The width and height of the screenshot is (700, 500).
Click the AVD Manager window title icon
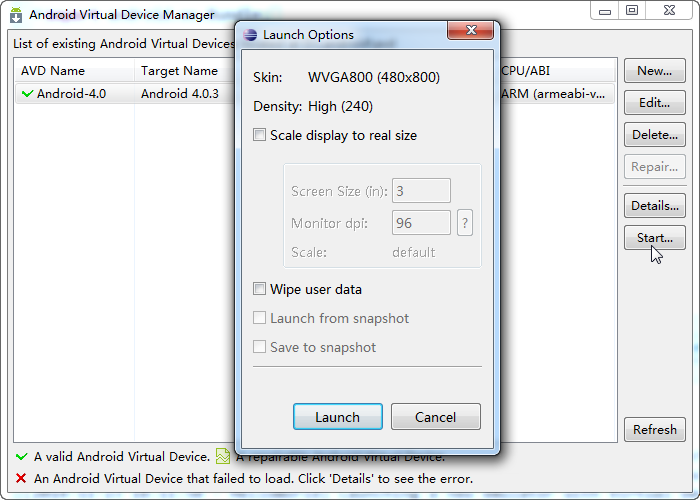pos(16,15)
